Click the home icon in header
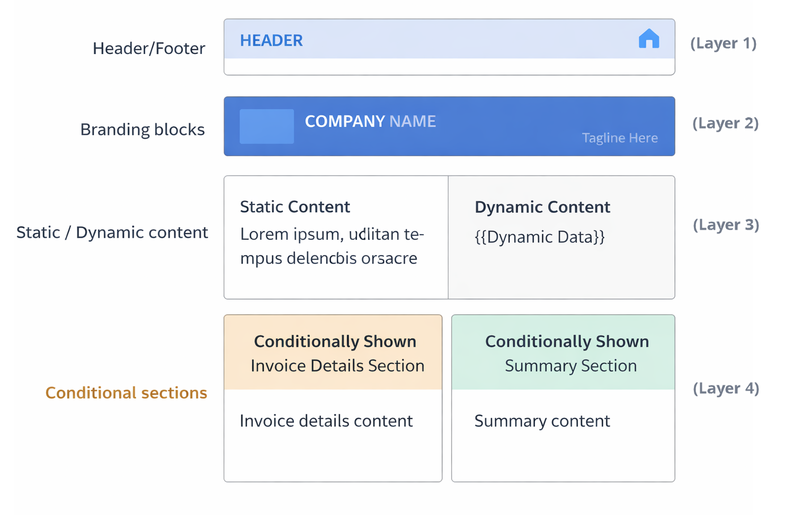This screenshot has width=812, height=515. click(x=648, y=39)
